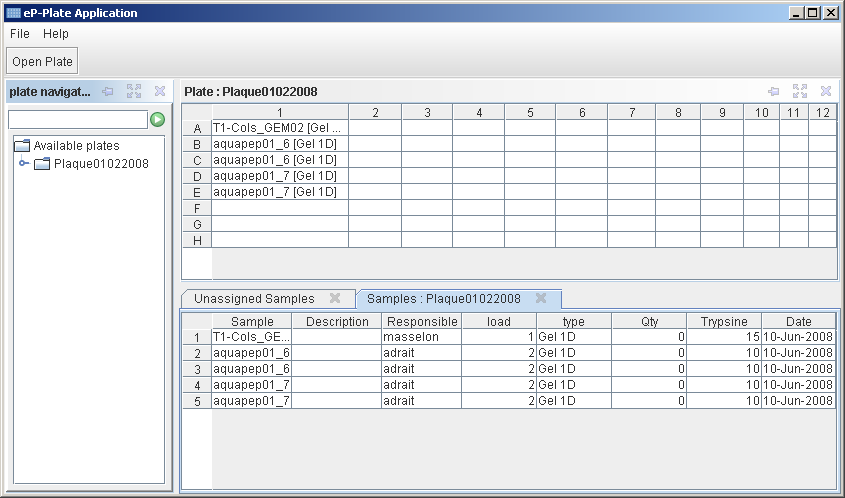Click the Responsible column header

click(421, 322)
